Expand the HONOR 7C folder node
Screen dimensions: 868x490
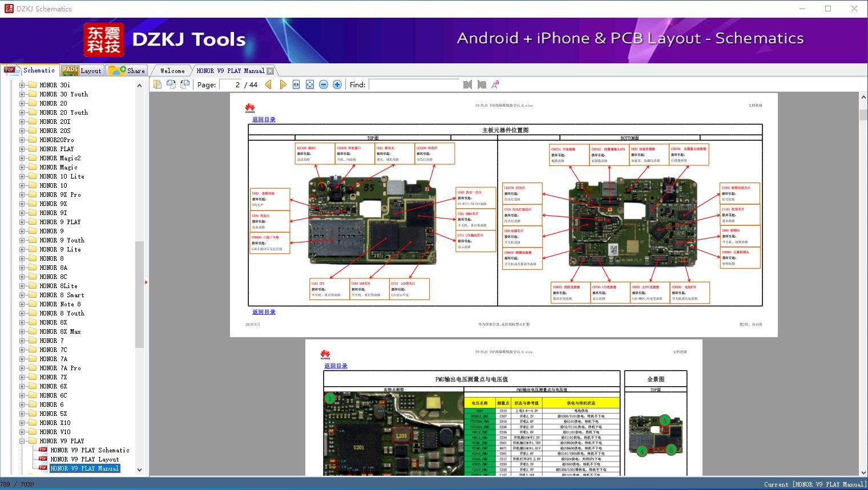coord(22,350)
